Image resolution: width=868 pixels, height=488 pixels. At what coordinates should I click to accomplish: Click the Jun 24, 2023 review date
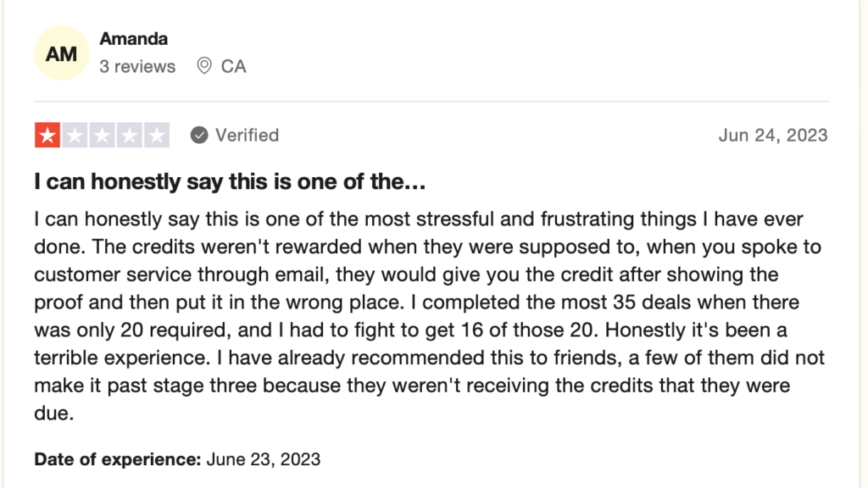(773, 135)
